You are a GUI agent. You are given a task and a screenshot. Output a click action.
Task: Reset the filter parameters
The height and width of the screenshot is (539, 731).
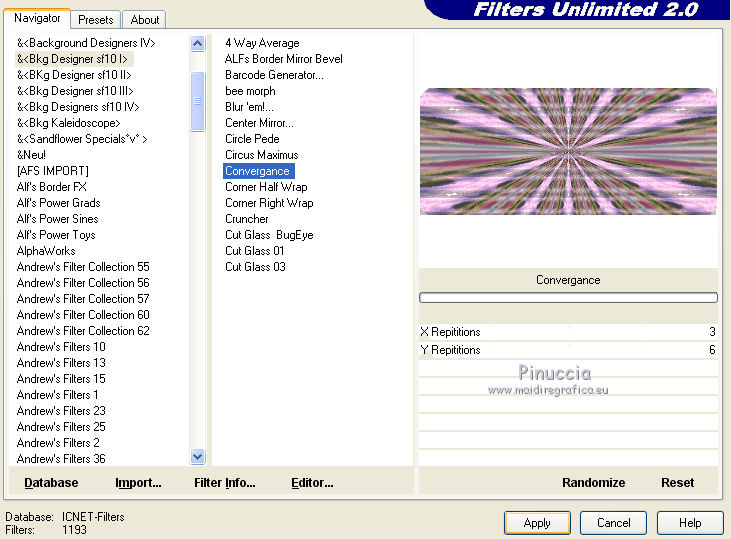pos(677,483)
